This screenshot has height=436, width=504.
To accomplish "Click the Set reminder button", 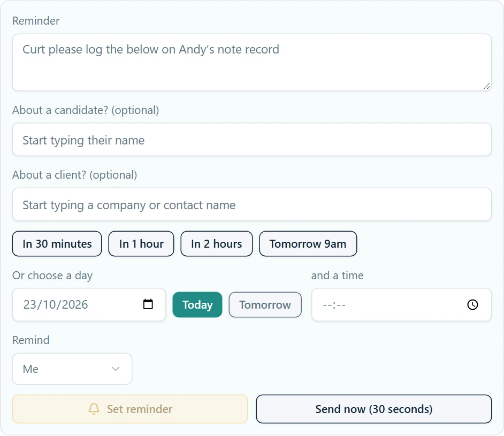I will point(130,409).
